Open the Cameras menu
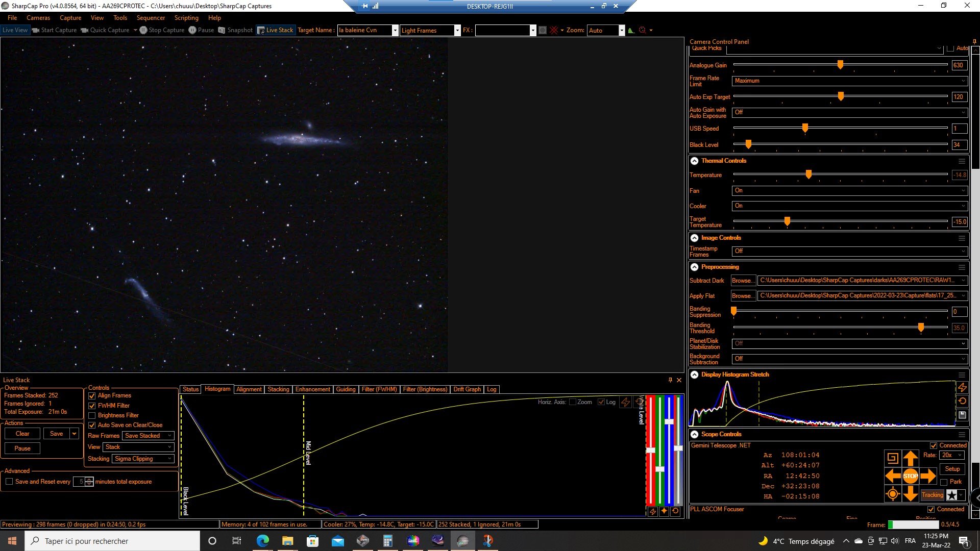The image size is (980, 551). pyautogui.click(x=38, y=18)
